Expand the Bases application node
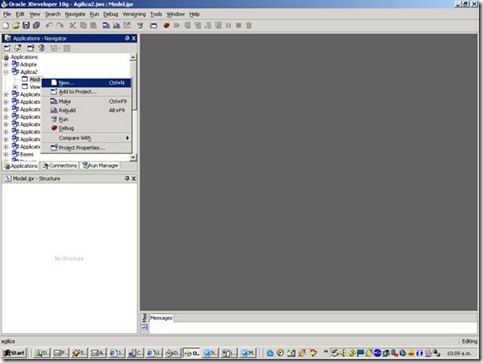Image resolution: width=483 pixels, height=363 pixels. pyautogui.click(x=6, y=154)
